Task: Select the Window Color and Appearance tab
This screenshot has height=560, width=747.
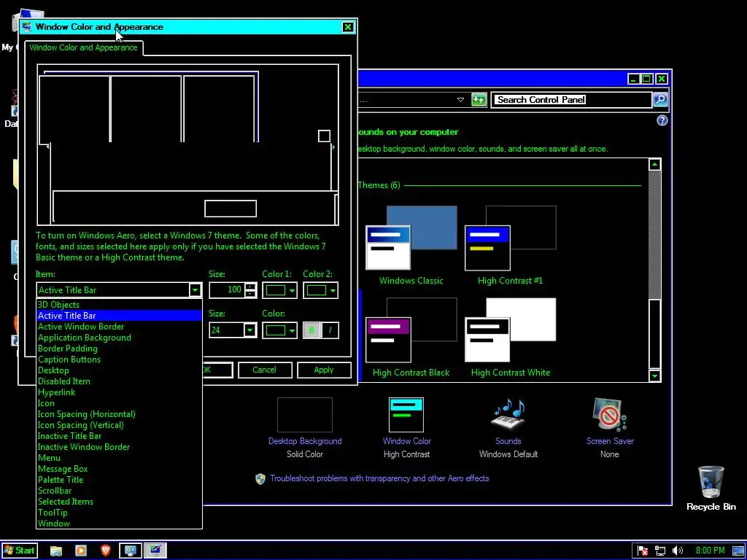Action: (83, 47)
